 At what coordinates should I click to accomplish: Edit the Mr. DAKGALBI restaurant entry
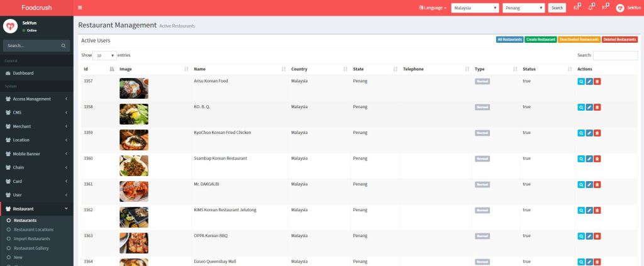click(589, 184)
